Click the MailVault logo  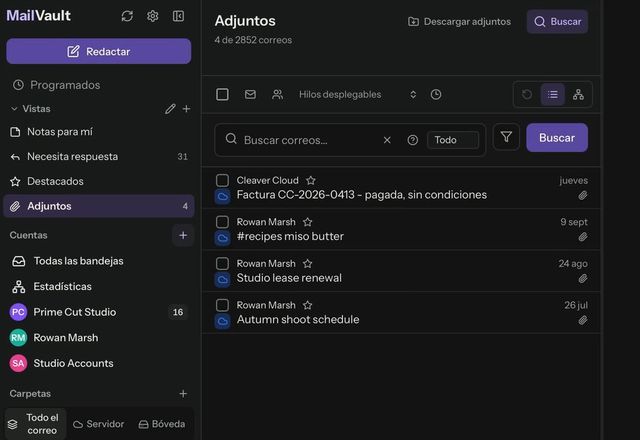(38, 16)
